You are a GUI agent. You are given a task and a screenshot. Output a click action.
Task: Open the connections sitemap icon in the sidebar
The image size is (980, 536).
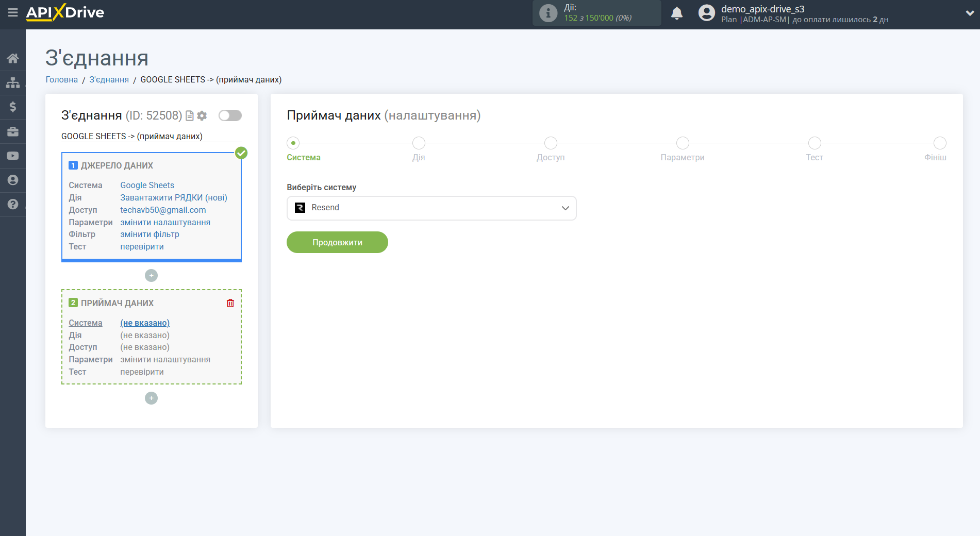(x=13, y=82)
